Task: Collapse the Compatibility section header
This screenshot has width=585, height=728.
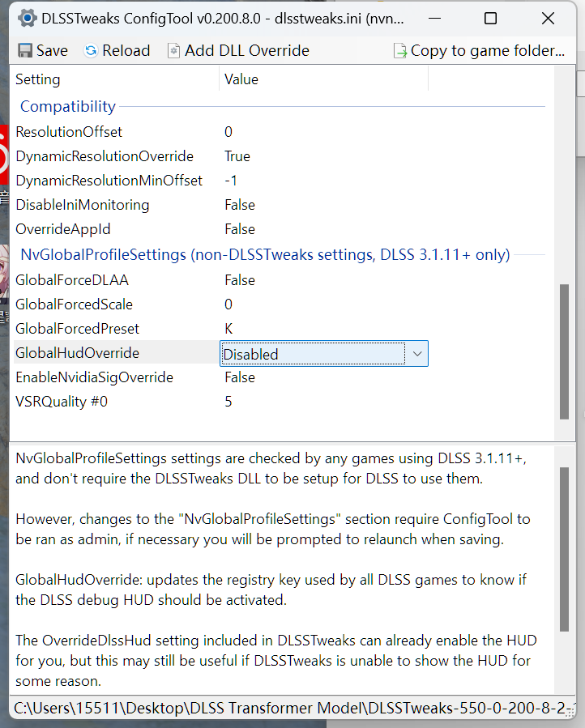Action: (x=68, y=107)
